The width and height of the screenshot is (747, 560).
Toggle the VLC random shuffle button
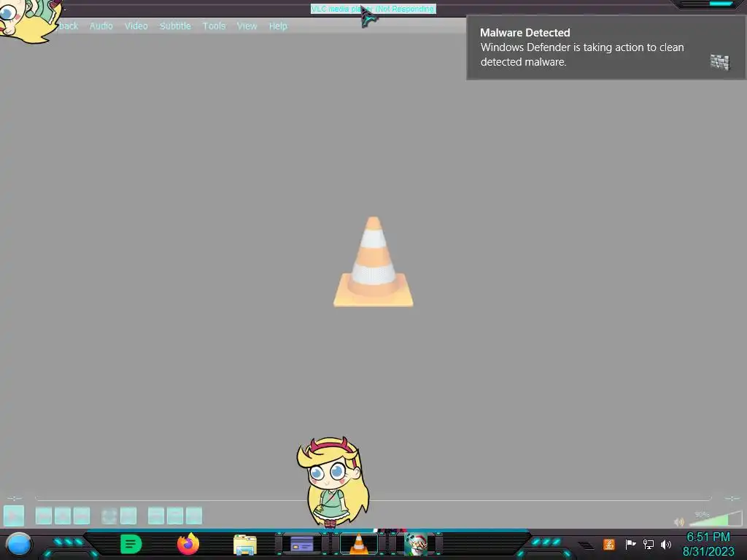[x=194, y=516]
